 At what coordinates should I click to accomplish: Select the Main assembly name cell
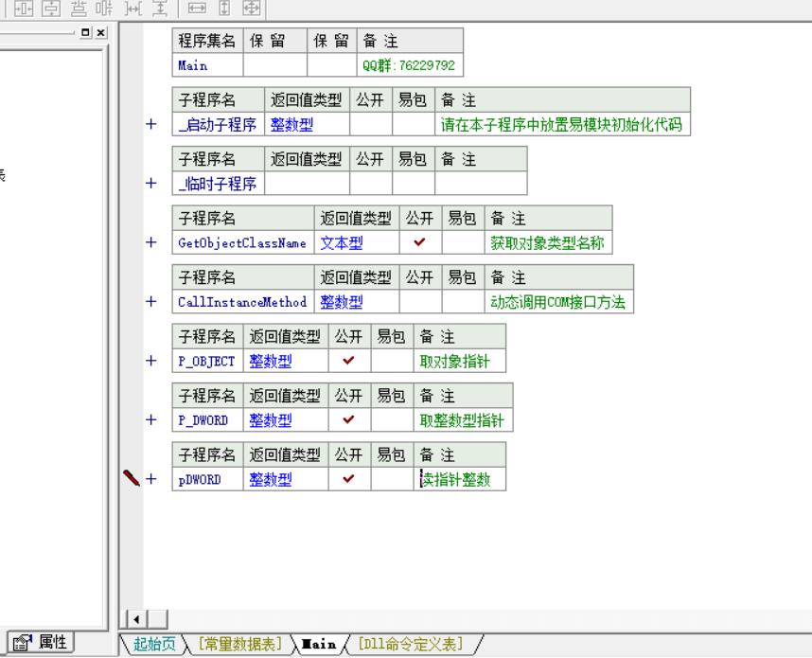(207, 65)
